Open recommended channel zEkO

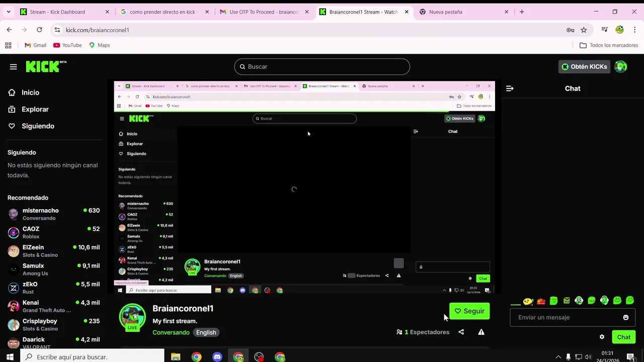tap(53, 288)
